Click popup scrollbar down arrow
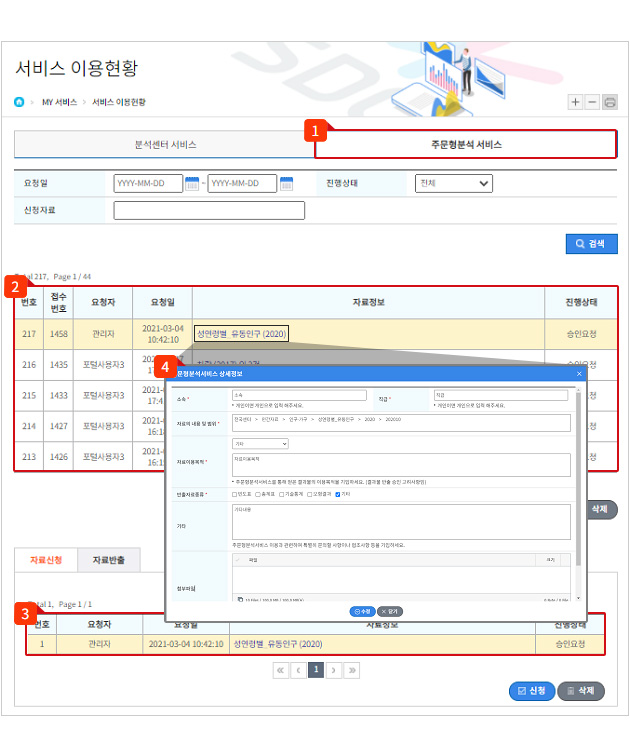 578,598
